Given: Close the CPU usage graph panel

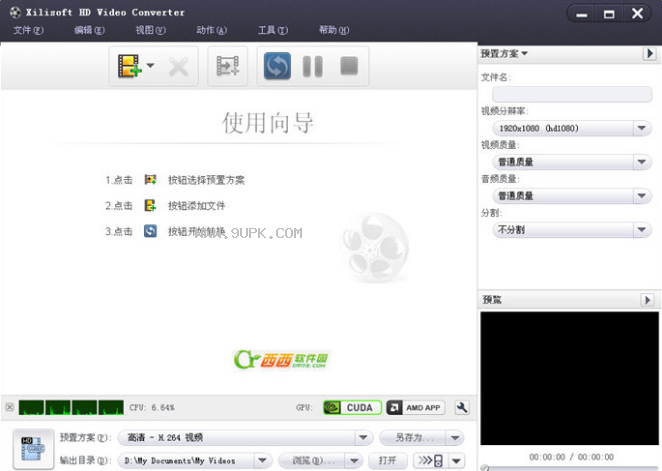Looking at the screenshot, I should (10, 407).
